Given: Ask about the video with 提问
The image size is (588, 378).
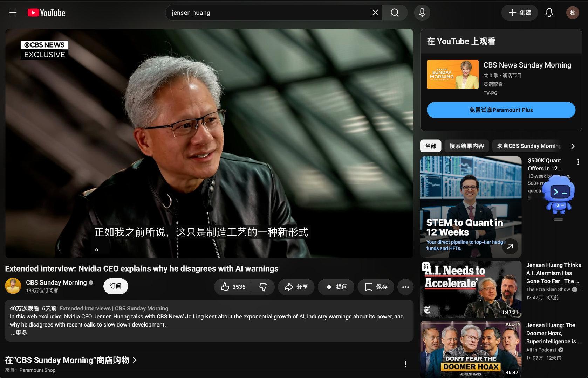Looking at the screenshot, I should (336, 287).
